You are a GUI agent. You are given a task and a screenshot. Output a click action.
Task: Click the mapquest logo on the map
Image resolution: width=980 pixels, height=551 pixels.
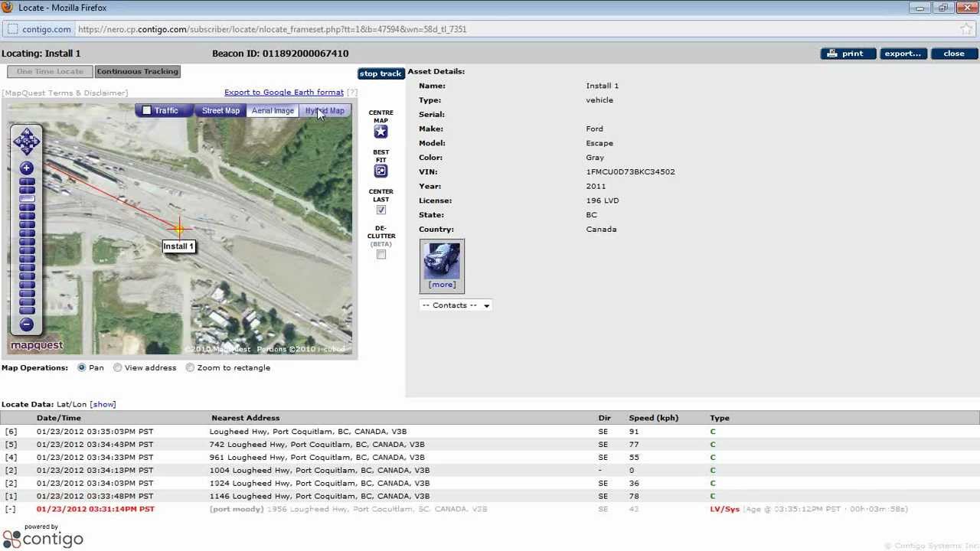(37, 345)
